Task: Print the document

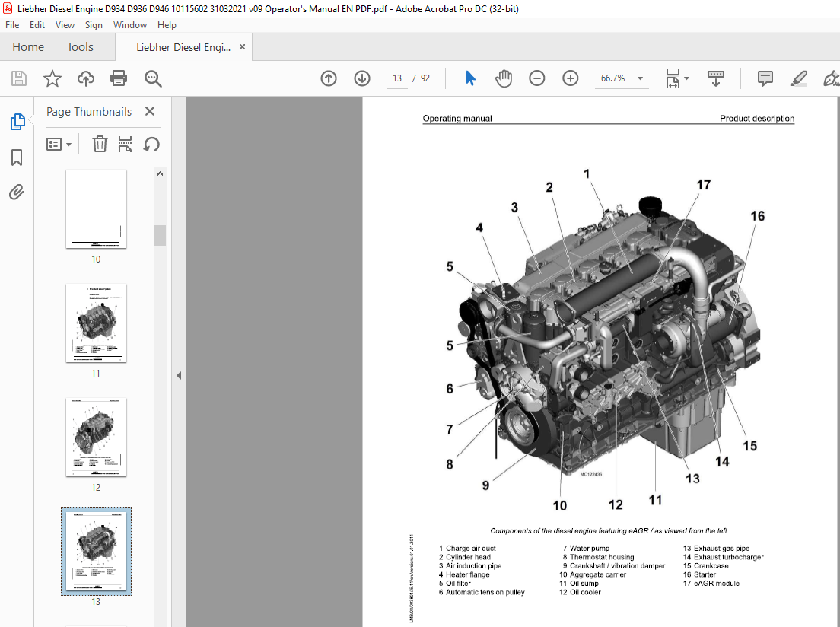Action: (x=119, y=79)
